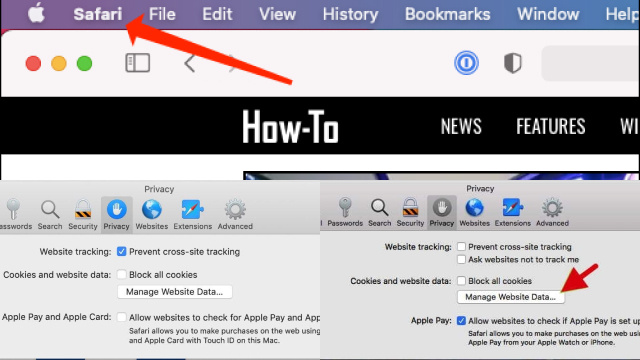640x360 pixels.
Task: Check Block all cookies in right window
Action: 461,281
